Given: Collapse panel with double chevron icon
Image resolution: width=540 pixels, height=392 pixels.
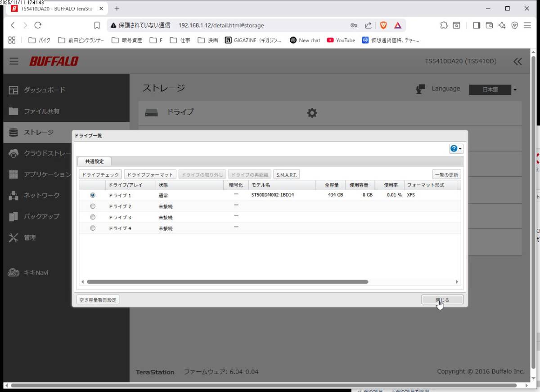Looking at the screenshot, I should (x=517, y=62).
